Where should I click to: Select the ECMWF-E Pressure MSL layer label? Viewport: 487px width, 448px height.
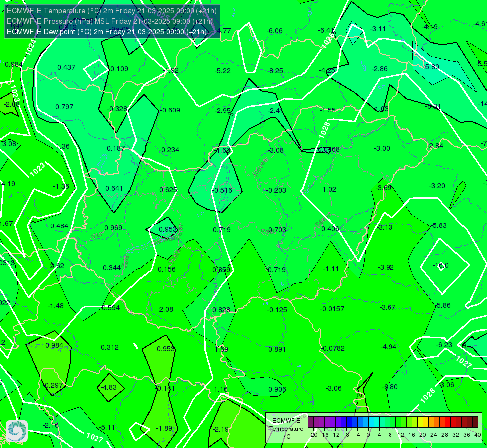(x=110, y=21)
